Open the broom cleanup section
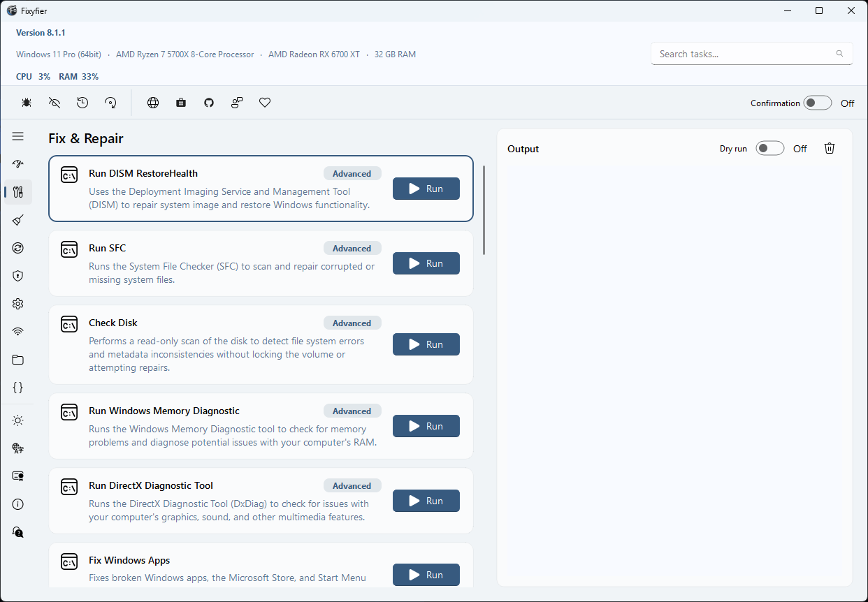The height and width of the screenshot is (602, 868). click(x=18, y=220)
